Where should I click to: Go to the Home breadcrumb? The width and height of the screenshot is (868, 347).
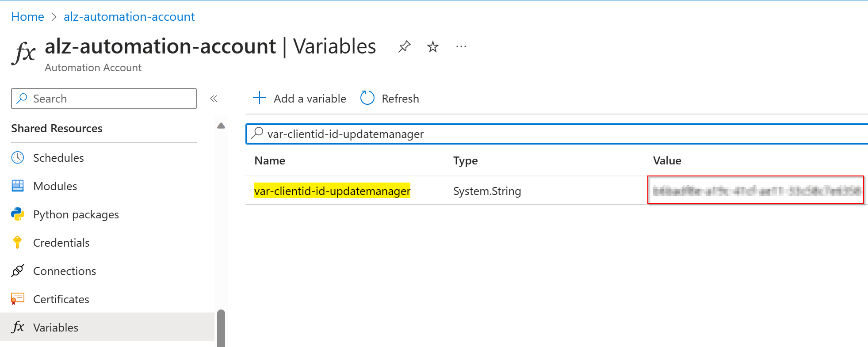(x=27, y=17)
